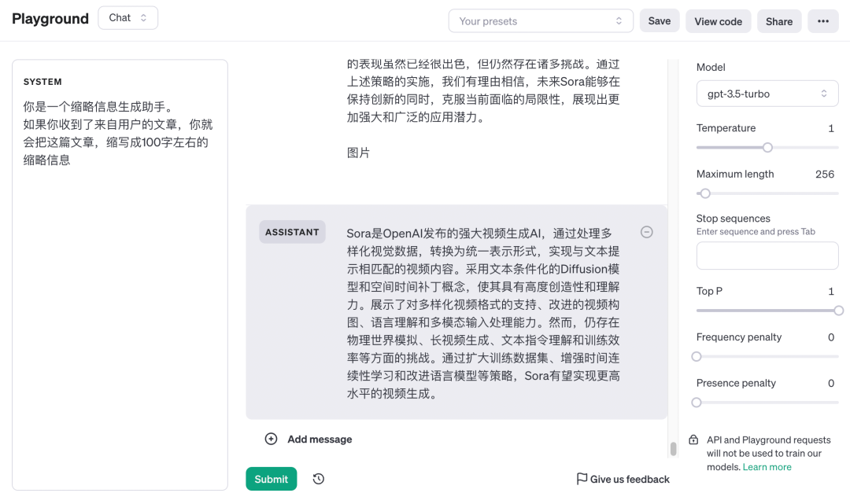
Task: Click 'Enter sequence and press Tab' hint
Action: click(756, 232)
